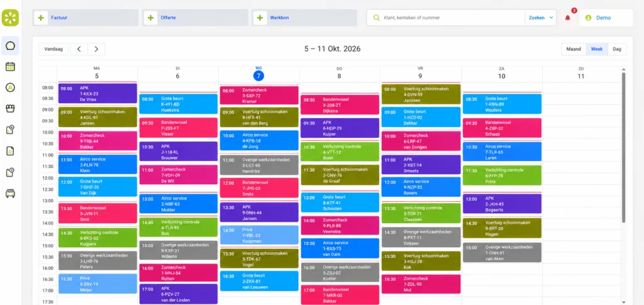Open APK appointment for Brouwer

(179, 152)
